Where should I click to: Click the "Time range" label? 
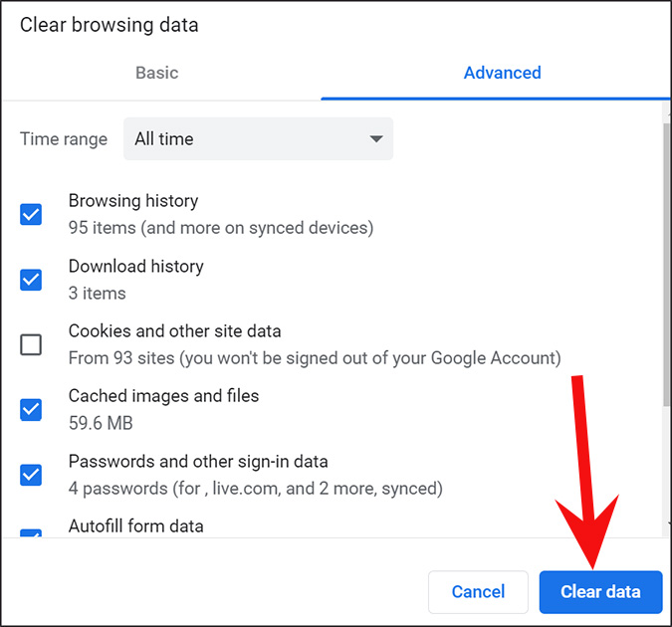[64, 139]
